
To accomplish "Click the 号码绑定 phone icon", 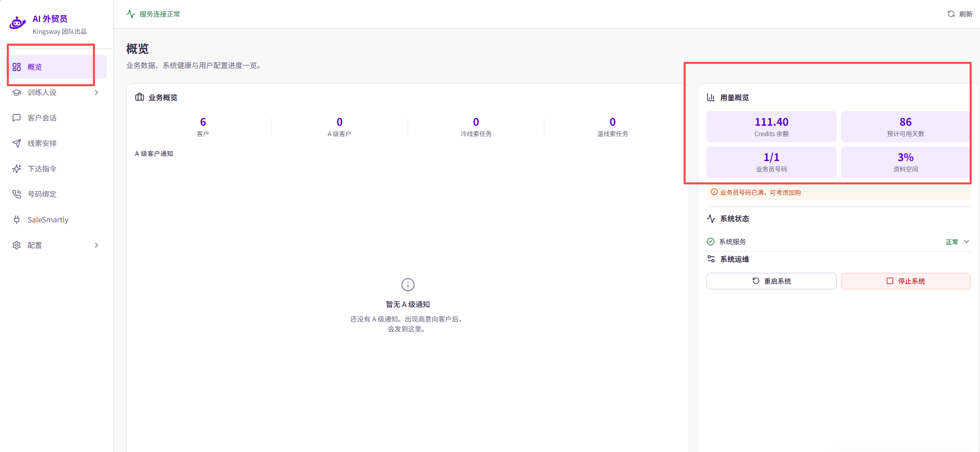I will 17,194.
